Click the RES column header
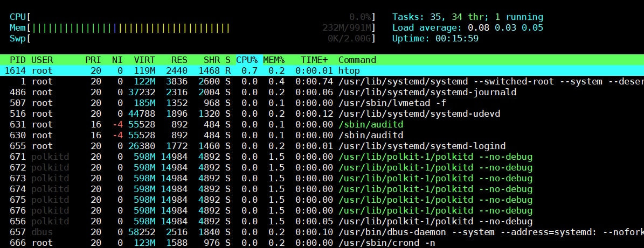This screenshot has height=248, width=644. click(x=179, y=60)
